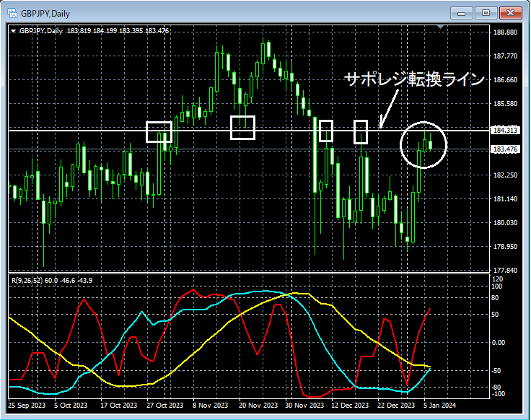Viewport: 531px width, 420px height.
Task: Click the 187.770 price scale label
Action: (505, 56)
